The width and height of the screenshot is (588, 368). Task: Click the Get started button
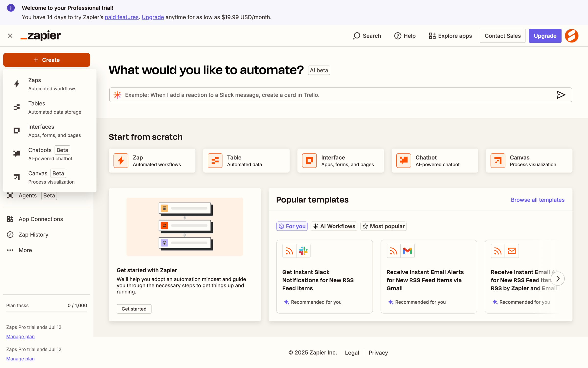134,309
